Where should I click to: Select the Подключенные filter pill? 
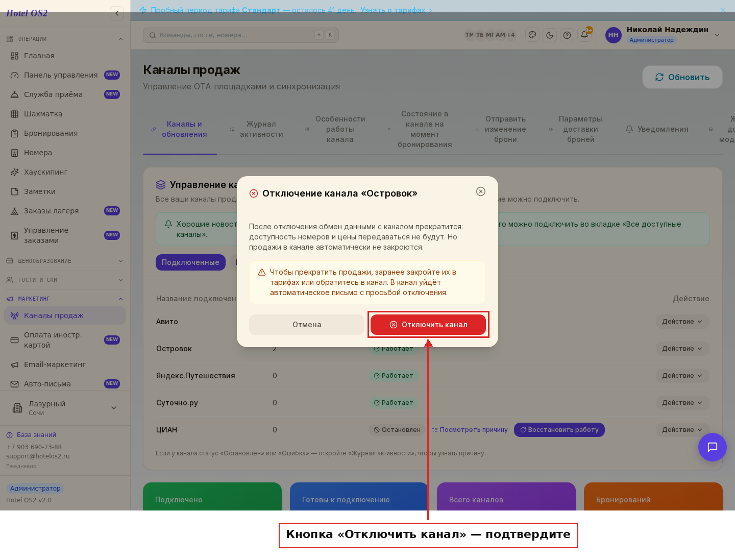(x=190, y=262)
